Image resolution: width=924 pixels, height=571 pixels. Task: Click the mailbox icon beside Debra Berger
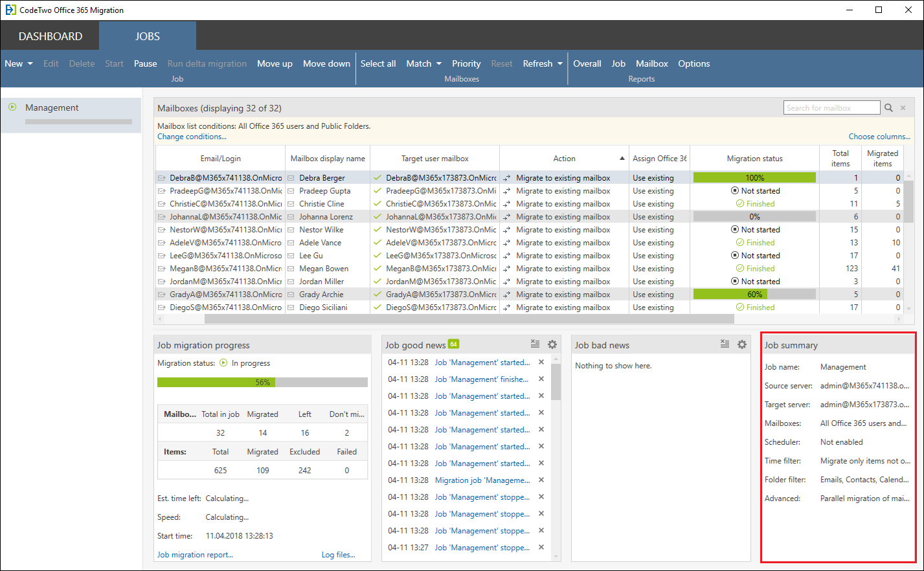[x=291, y=178]
